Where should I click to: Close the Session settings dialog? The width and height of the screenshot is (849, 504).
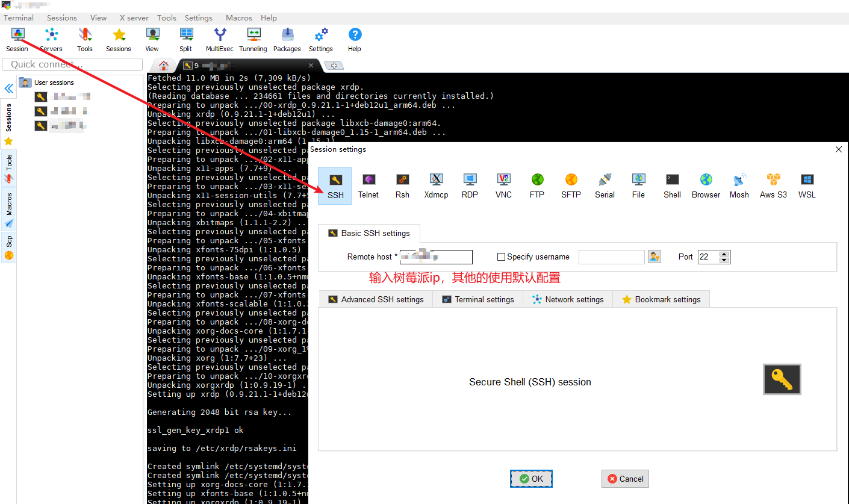point(838,149)
